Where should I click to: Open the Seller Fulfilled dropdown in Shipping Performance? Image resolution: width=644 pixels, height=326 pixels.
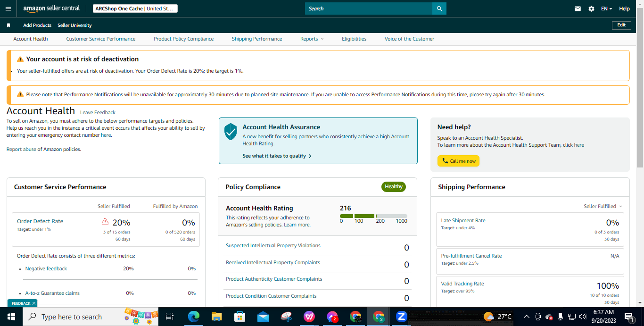point(603,206)
